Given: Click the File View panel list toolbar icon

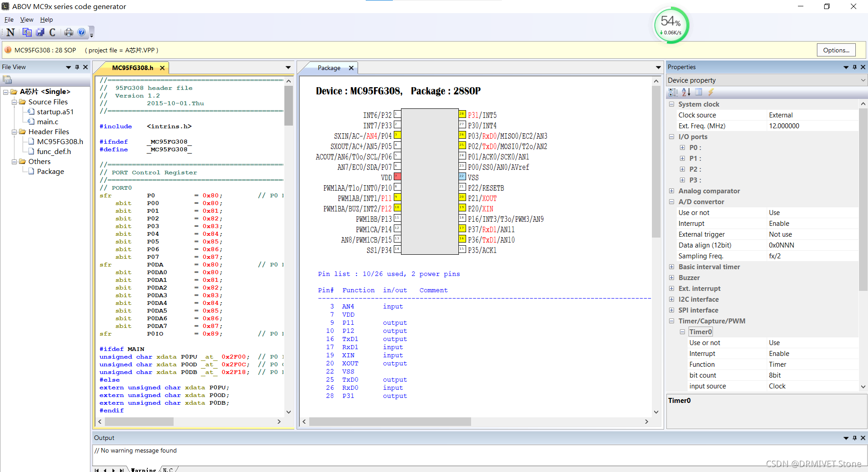Looking at the screenshot, I should [x=7, y=79].
